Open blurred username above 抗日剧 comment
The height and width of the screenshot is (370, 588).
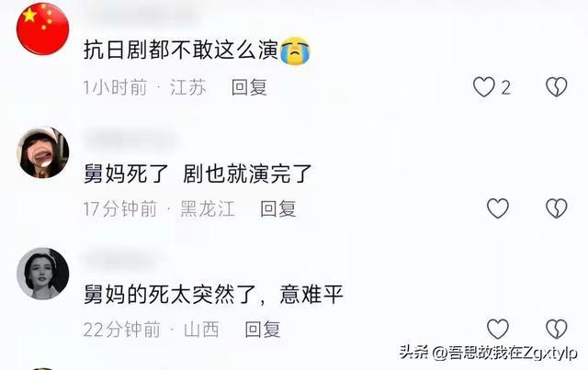coord(142,15)
